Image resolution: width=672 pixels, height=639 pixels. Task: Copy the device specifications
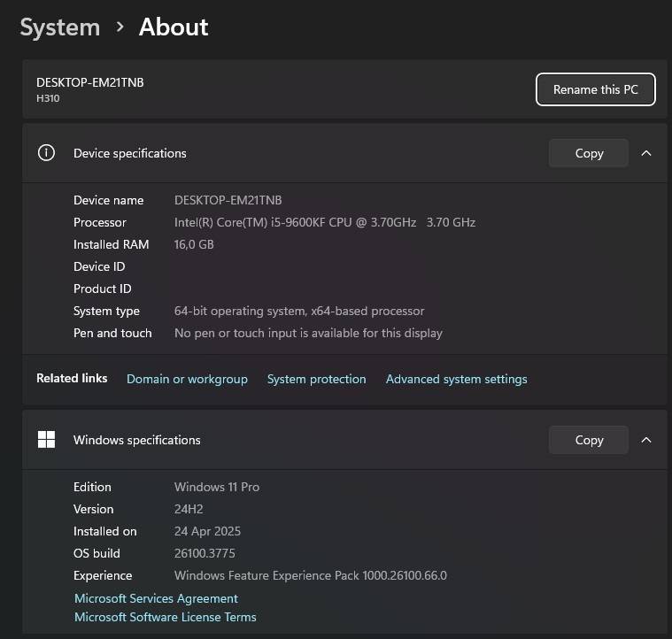[589, 153]
